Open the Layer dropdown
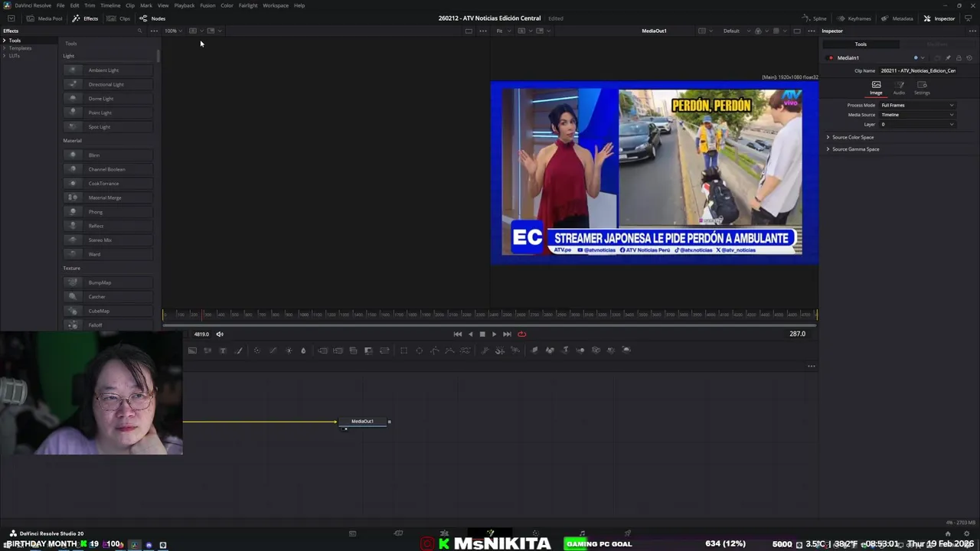Viewport: 980px width, 551px height. click(x=917, y=124)
